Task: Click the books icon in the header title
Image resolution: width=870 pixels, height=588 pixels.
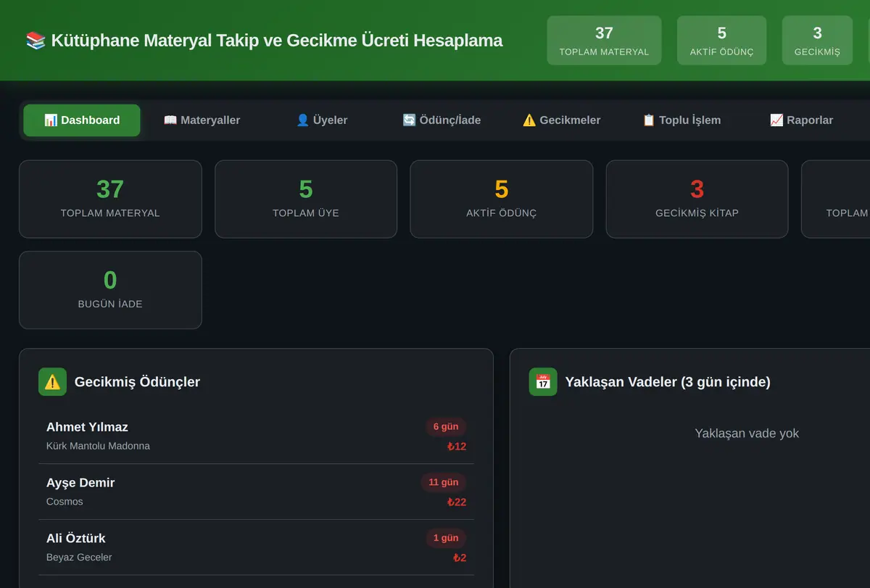Action: pyautogui.click(x=36, y=40)
